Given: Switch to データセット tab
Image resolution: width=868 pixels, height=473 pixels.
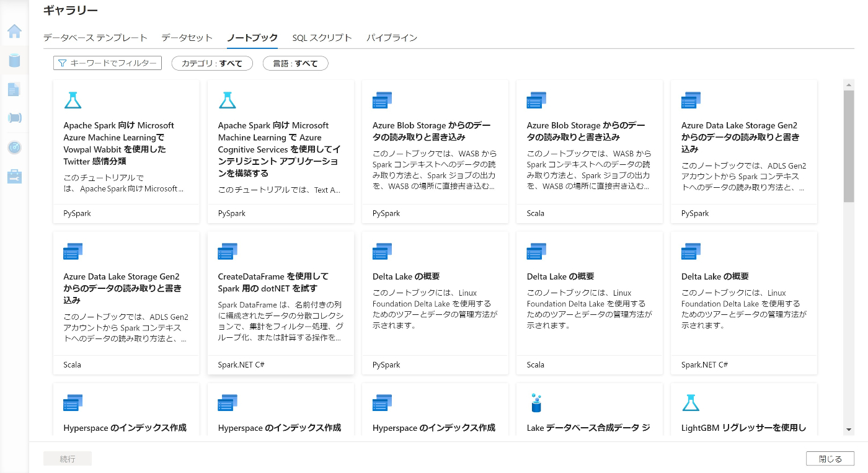Looking at the screenshot, I should pos(187,38).
